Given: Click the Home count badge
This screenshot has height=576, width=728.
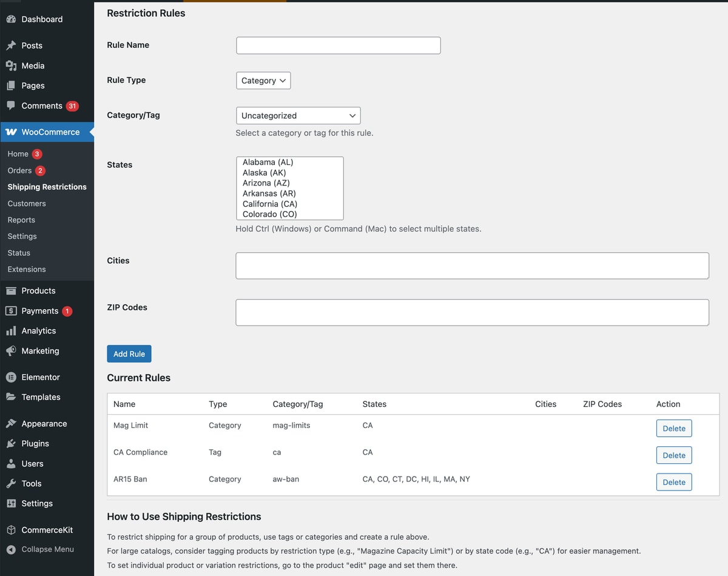Looking at the screenshot, I should (37, 154).
